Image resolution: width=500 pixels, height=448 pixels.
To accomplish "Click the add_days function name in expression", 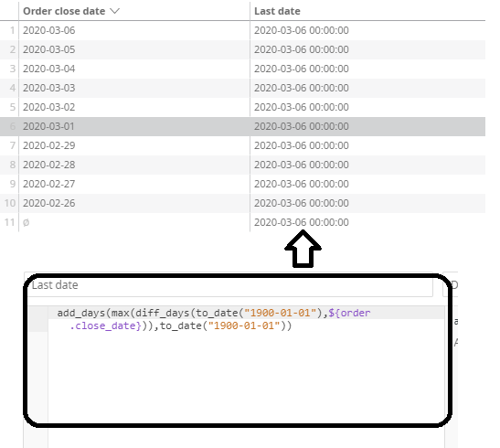I will [81, 313].
